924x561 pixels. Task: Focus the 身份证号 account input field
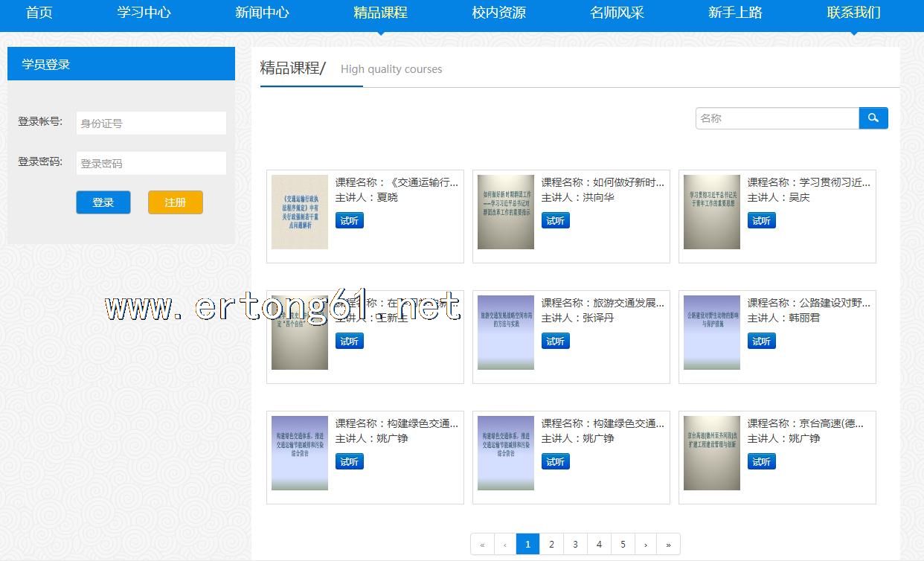[x=151, y=124]
